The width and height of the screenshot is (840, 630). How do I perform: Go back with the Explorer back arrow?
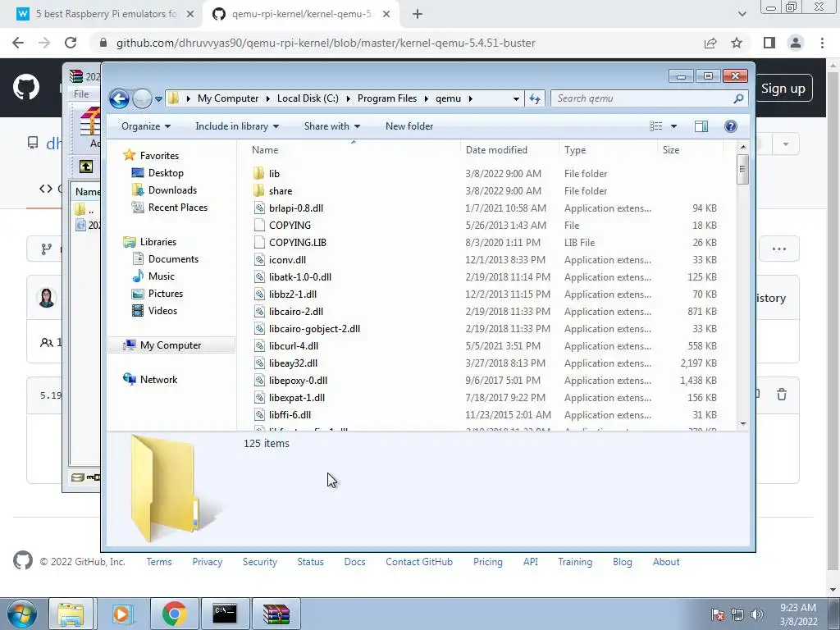coord(119,98)
